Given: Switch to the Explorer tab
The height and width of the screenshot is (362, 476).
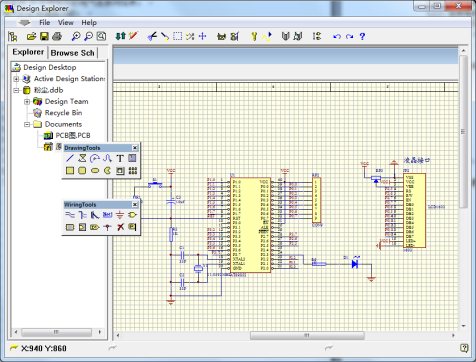Looking at the screenshot, I should (x=28, y=52).
